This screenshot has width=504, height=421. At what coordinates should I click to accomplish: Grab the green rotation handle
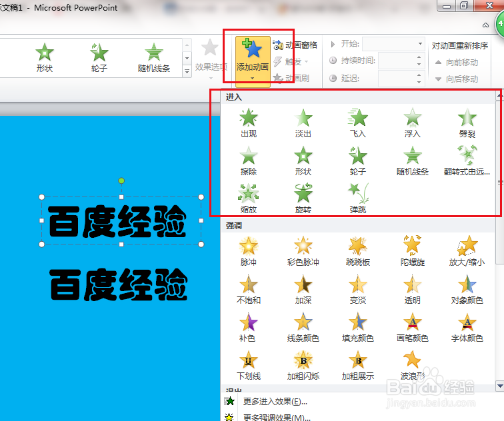click(121, 181)
